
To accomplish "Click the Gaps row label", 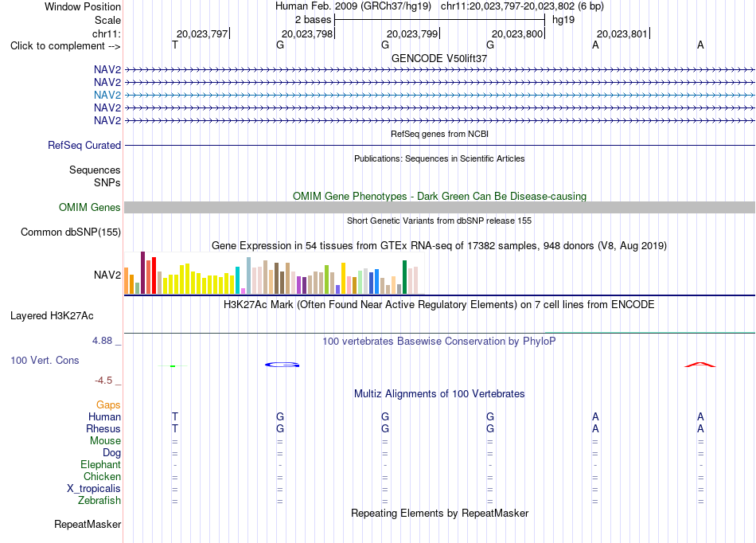I will [x=108, y=404].
